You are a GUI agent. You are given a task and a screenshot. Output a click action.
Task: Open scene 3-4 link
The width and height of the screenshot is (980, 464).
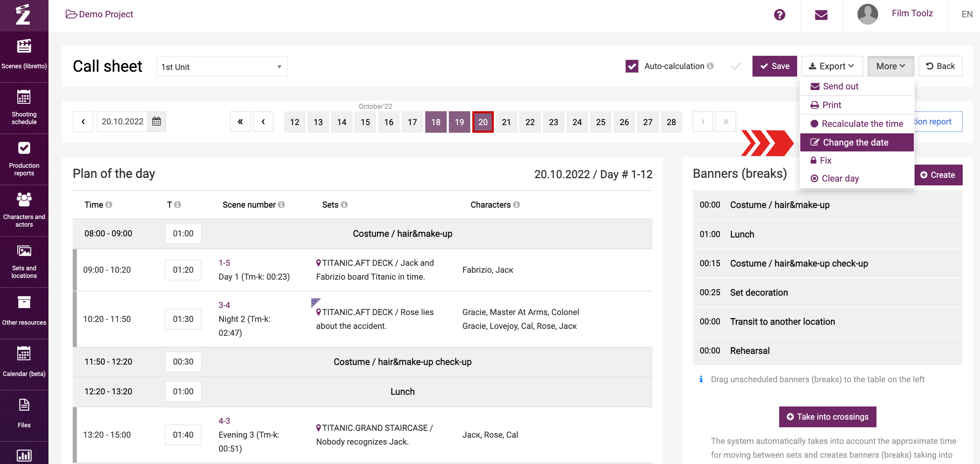pyautogui.click(x=224, y=305)
